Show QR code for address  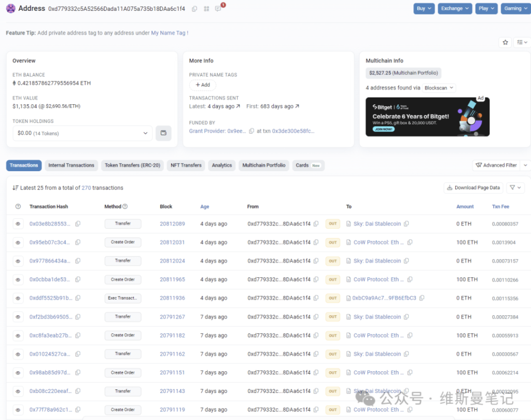click(x=206, y=9)
